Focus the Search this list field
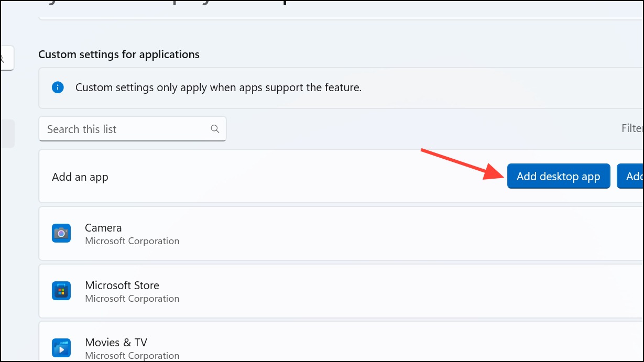This screenshot has width=644, height=362. [133, 129]
